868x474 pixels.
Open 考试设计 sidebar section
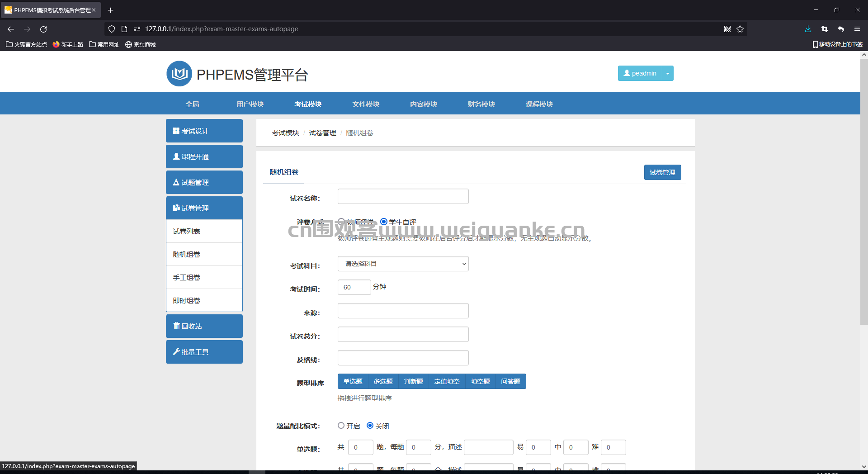[204, 131]
